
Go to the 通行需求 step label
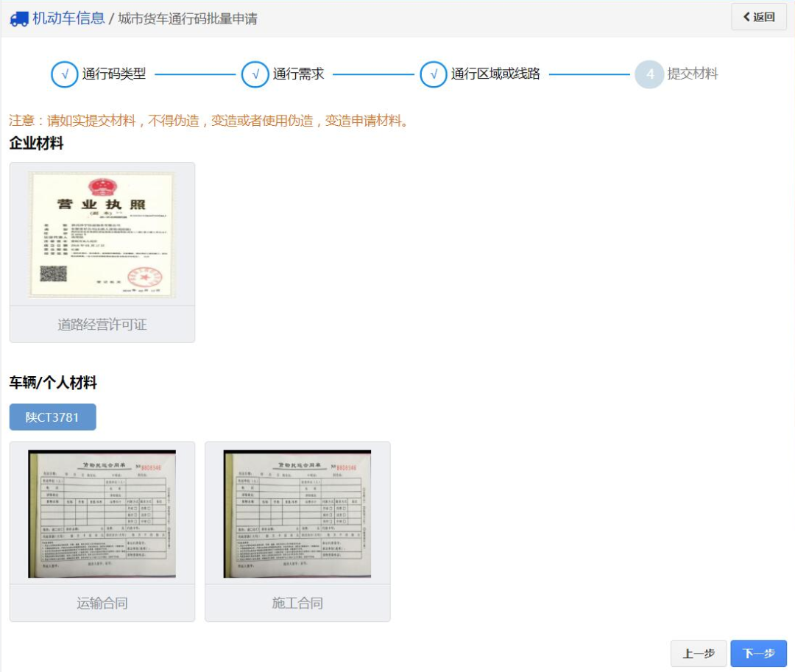298,74
